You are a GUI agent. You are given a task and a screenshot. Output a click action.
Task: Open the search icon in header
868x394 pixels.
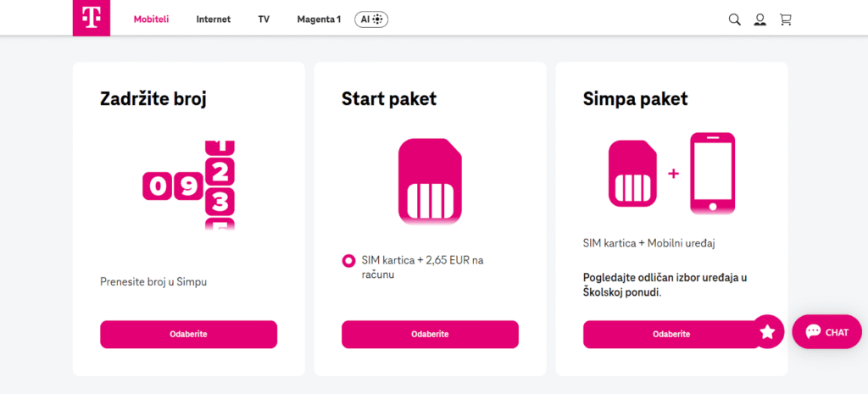[735, 20]
